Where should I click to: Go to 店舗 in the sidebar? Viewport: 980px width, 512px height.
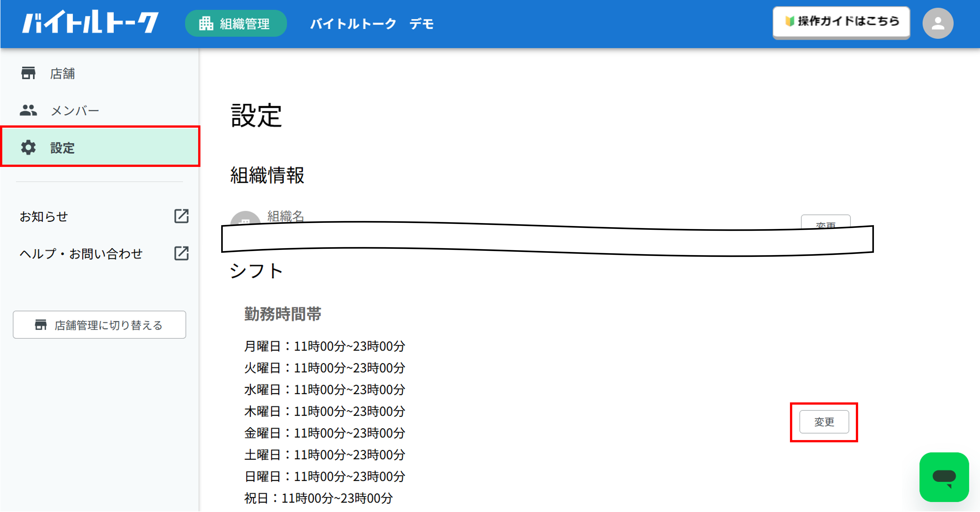coord(100,73)
